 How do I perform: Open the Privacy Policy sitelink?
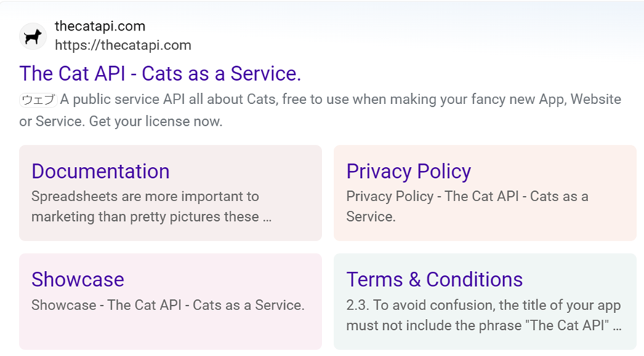408,171
